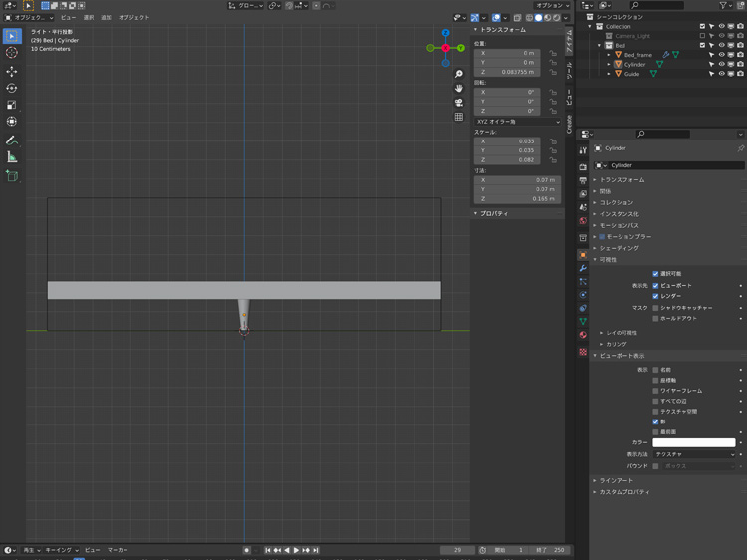Open the XYZ オイラー角 rotation mode dropdown
747x560 pixels.
pos(516,122)
